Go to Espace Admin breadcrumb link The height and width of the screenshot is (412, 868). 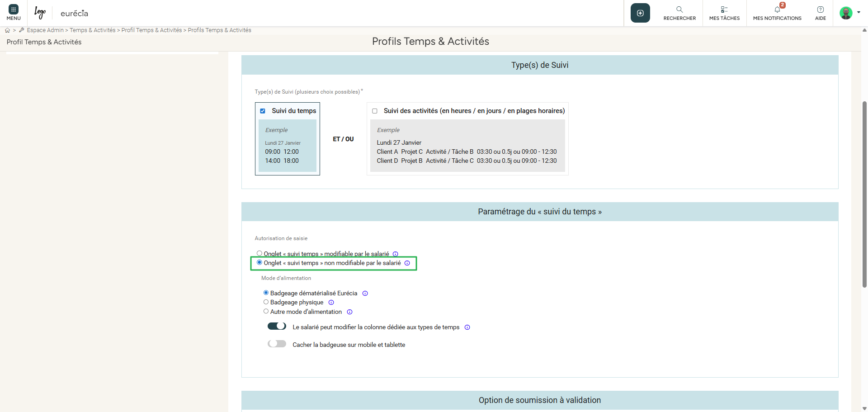pyautogui.click(x=45, y=30)
